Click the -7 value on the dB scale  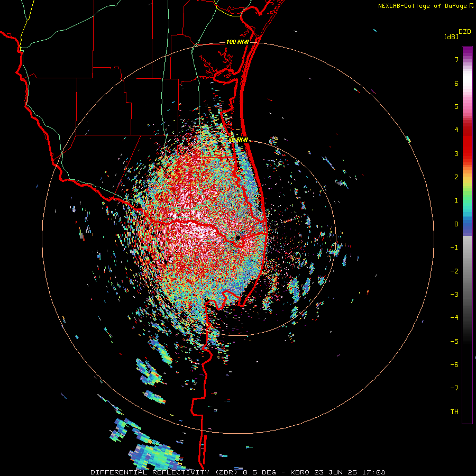pyautogui.click(x=454, y=388)
